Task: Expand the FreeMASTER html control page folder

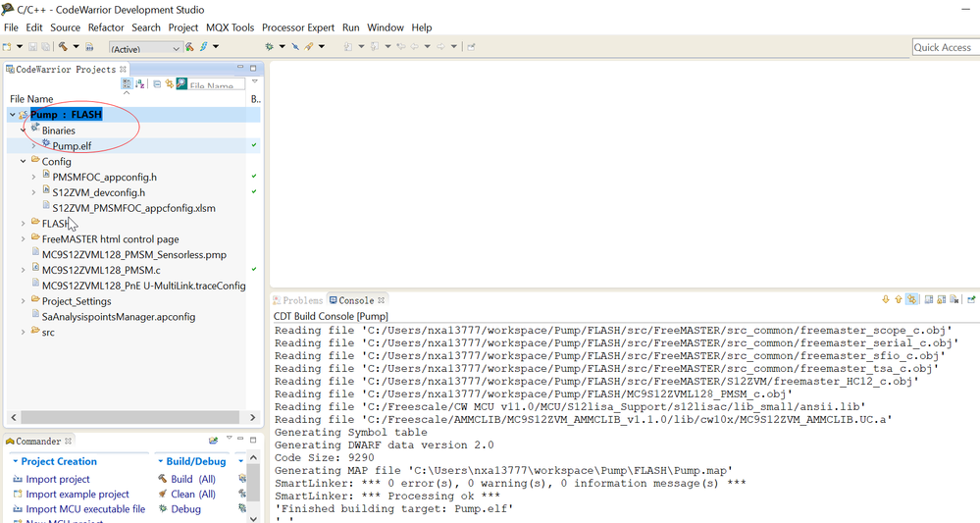Action: 24,238
